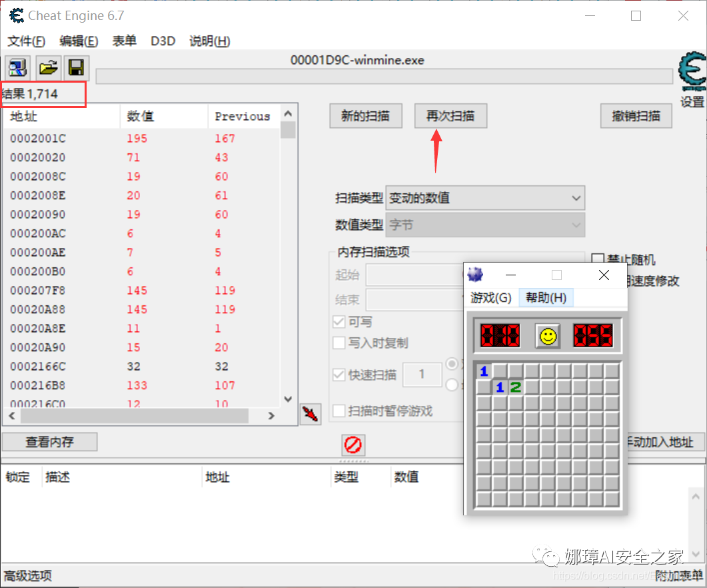707x588 pixels.
Task: Click 高级选项 advanced options
Action: click(28, 576)
